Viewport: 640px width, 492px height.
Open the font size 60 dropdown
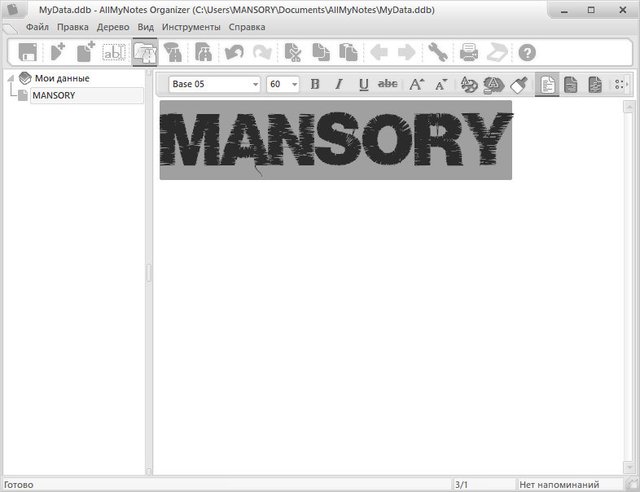click(283, 85)
